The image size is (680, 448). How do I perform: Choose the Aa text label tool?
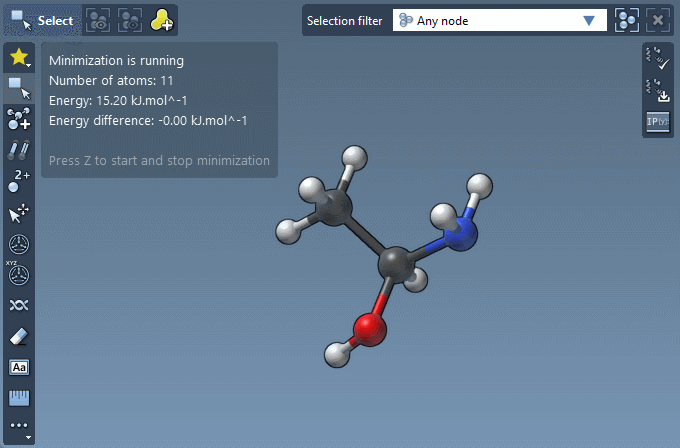pos(19,367)
